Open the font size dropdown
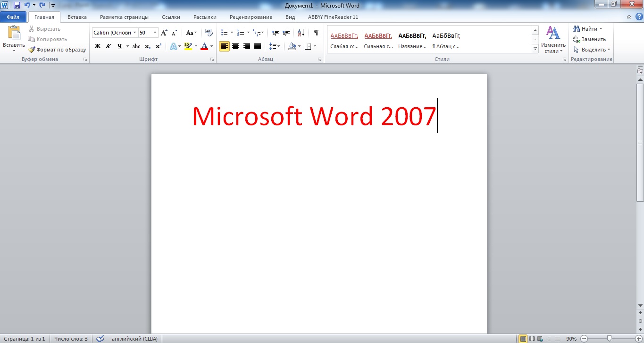This screenshot has width=644, height=343. point(154,32)
